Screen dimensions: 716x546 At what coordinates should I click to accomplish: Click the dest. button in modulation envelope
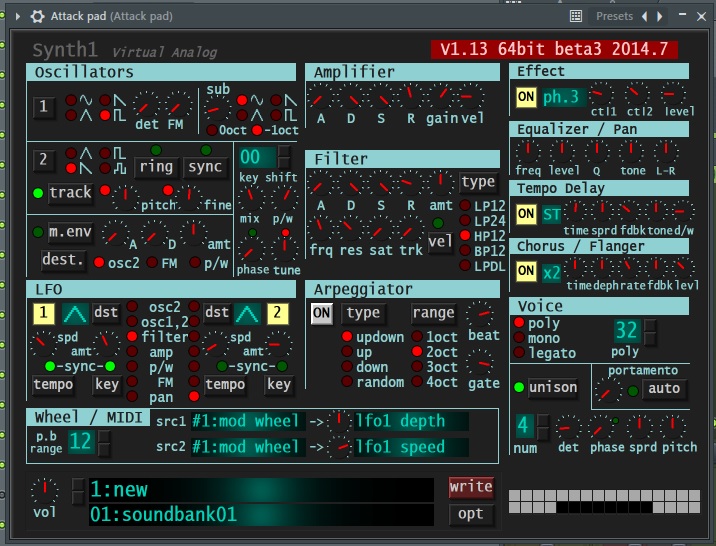[x=63, y=260]
